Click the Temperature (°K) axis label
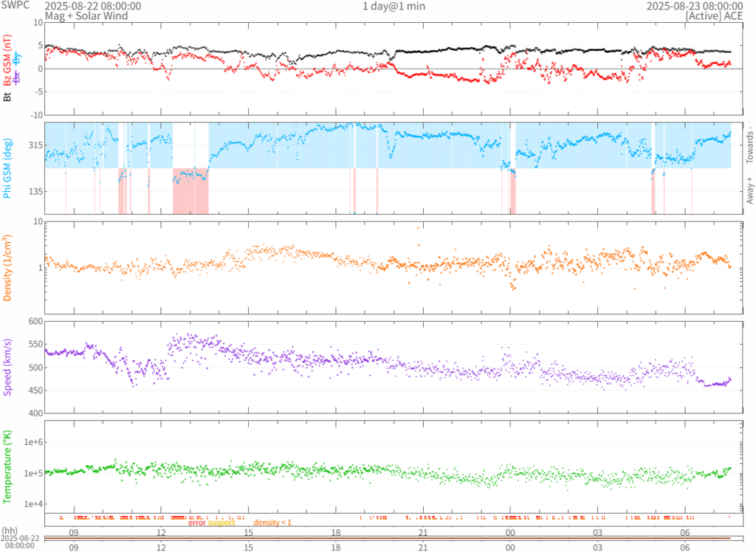 coord(7,466)
